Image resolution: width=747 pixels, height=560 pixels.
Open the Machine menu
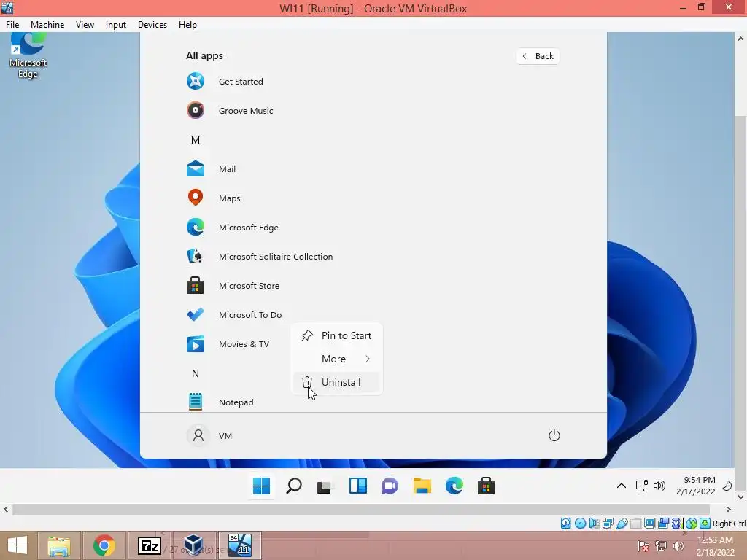pyautogui.click(x=47, y=25)
